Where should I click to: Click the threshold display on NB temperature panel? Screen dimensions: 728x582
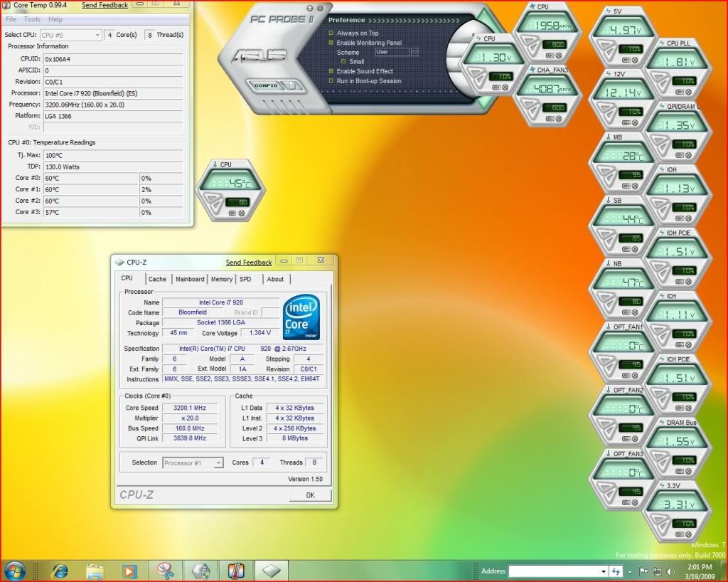point(630,301)
